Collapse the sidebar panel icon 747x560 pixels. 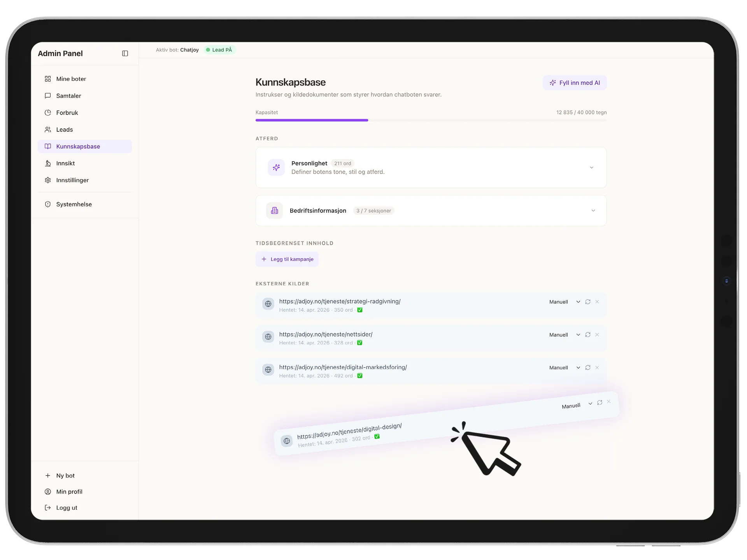(x=125, y=53)
